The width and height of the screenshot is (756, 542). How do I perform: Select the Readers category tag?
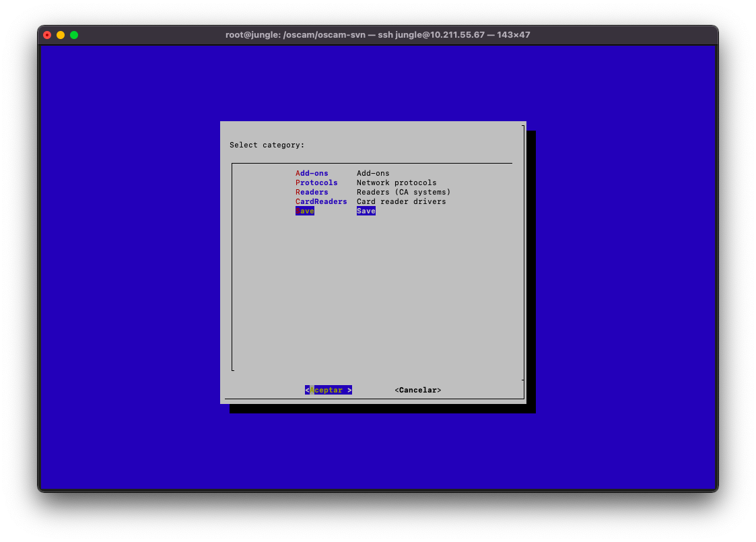click(x=312, y=192)
